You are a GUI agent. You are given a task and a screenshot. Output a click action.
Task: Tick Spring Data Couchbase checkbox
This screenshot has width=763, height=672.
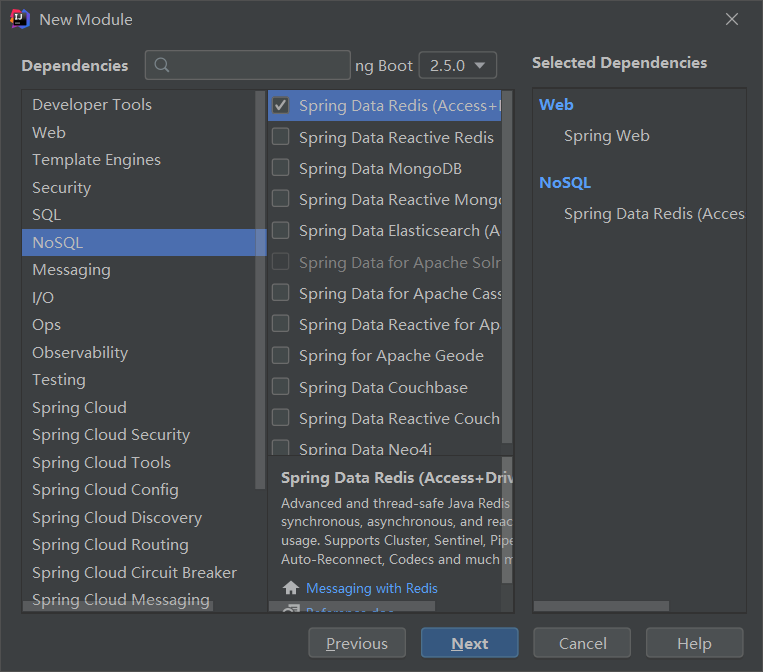tap(281, 387)
